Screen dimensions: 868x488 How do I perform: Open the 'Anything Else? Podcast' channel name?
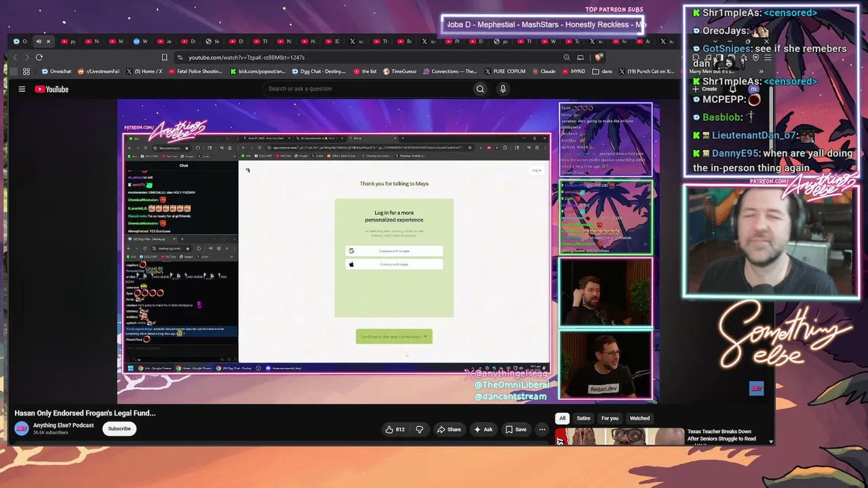(64, 425)
